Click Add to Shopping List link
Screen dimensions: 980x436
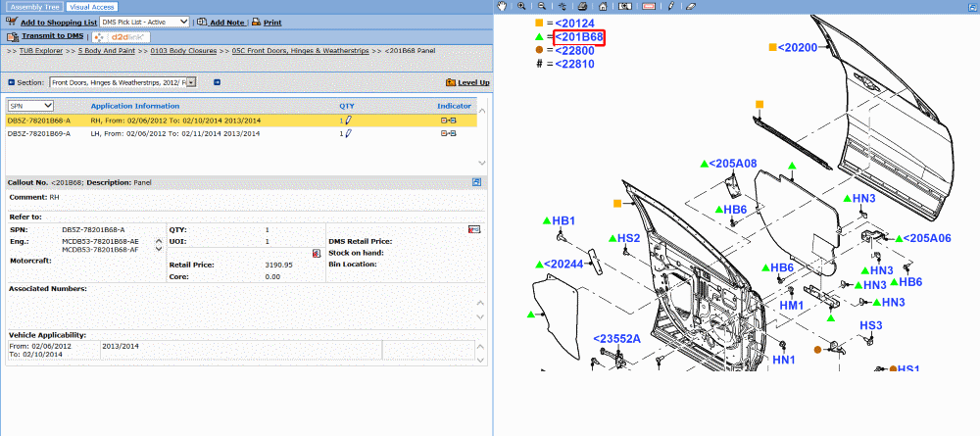tap(59, 23)
